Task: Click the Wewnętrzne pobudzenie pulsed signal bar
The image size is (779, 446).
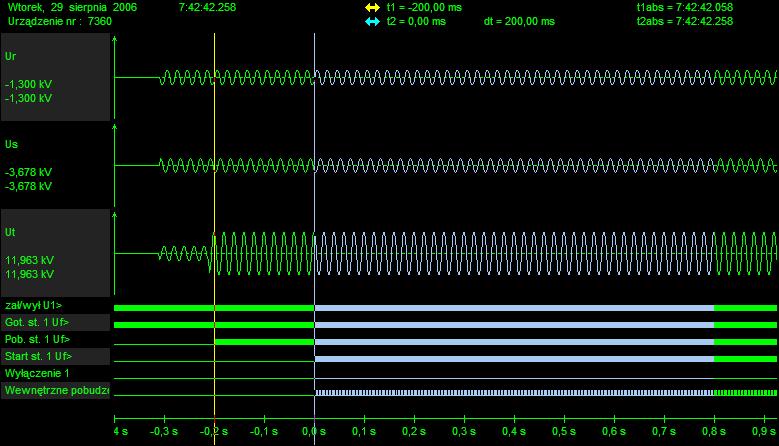Action: (x=546, y=392)
